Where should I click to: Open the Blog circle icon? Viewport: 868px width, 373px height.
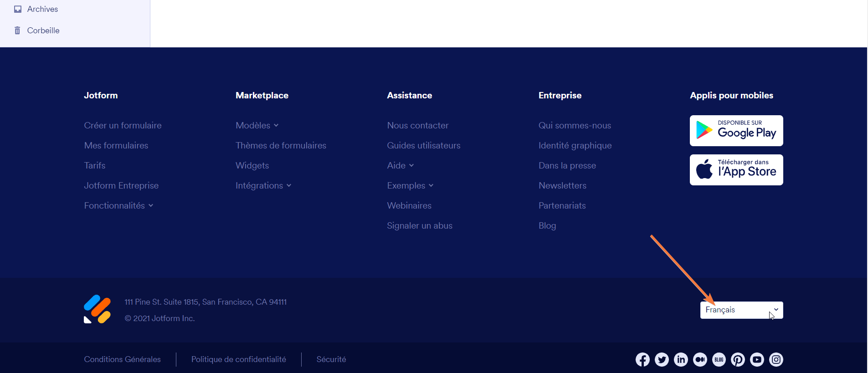[719, 360]
